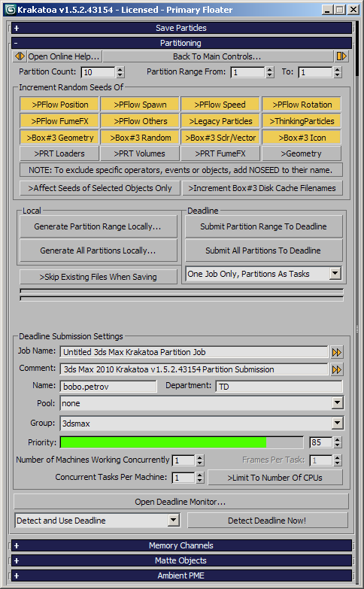Click the Job Name text field

pos(194,352)
